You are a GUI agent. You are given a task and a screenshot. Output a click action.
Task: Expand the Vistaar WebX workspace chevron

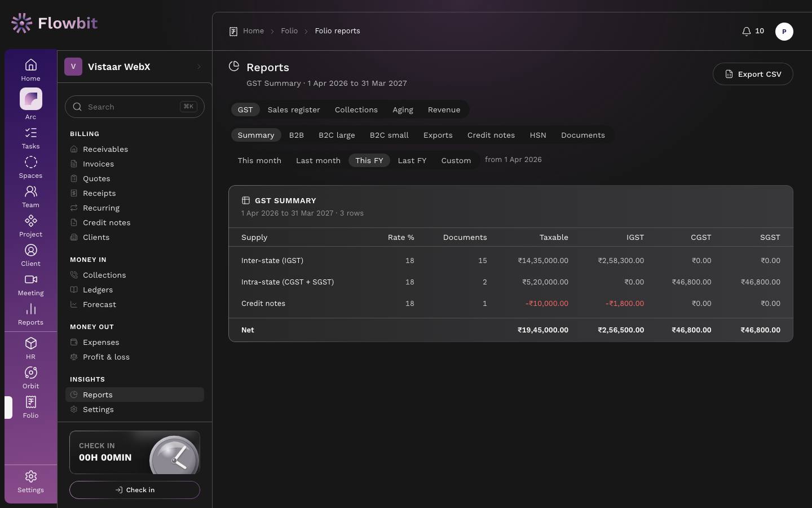pyautogui.click(x=198, y=67)
